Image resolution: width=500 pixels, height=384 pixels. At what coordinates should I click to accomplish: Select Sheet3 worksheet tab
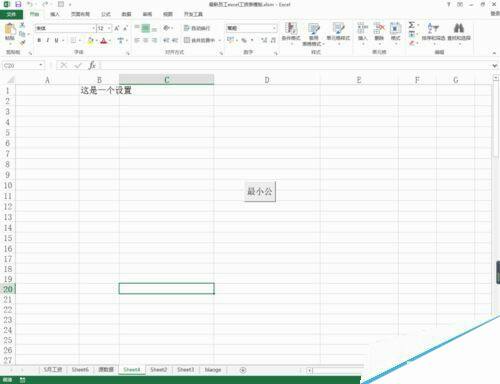click(x=185, y=370)
